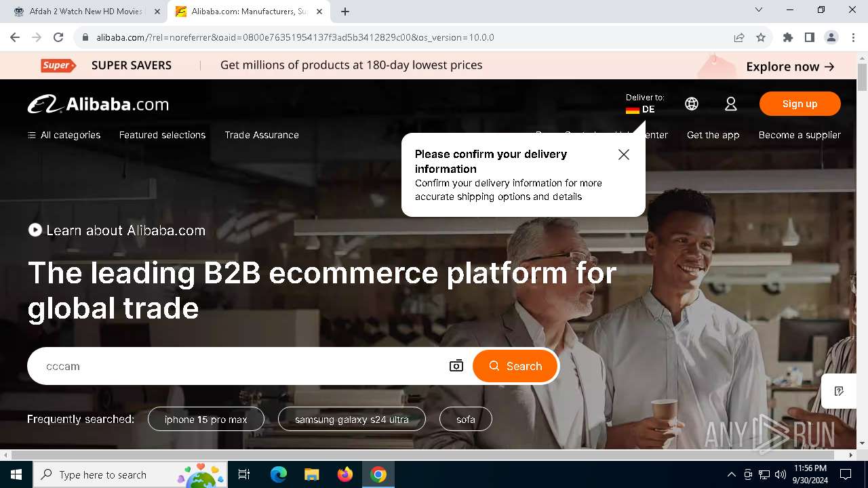
Task: Open the Trade Assurance menu
Action: pos(262,135)
